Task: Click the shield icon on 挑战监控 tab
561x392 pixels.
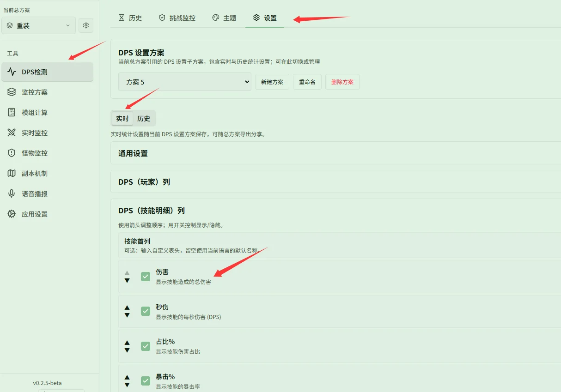Action: [162, 18]
